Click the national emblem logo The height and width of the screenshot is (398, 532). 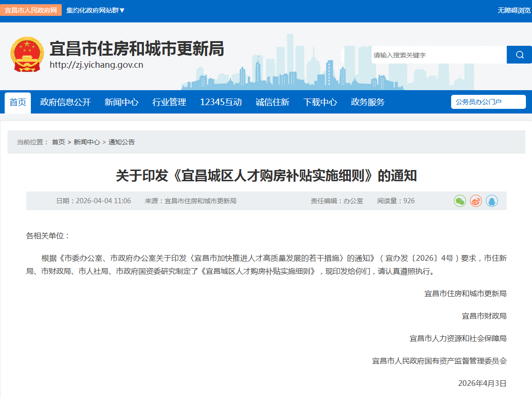tap(27, 55)
